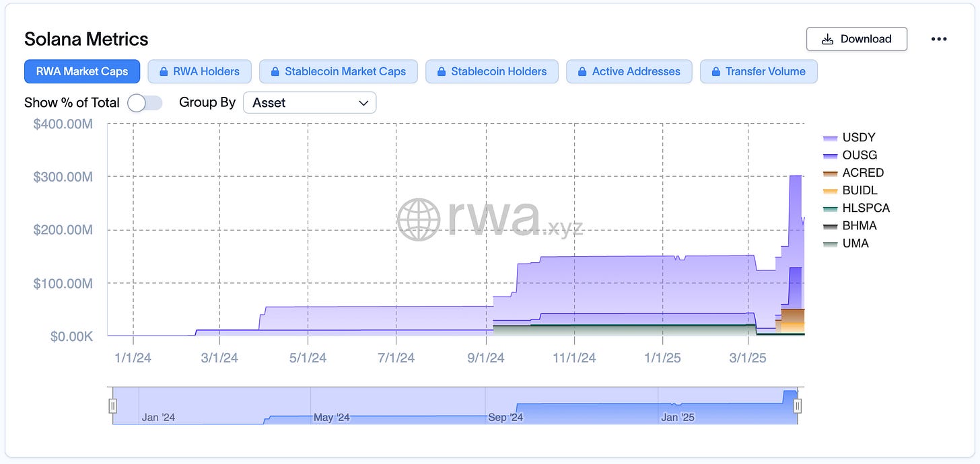Click the ACRED legend label
This screenshot has width=980, height=464.
863,173
